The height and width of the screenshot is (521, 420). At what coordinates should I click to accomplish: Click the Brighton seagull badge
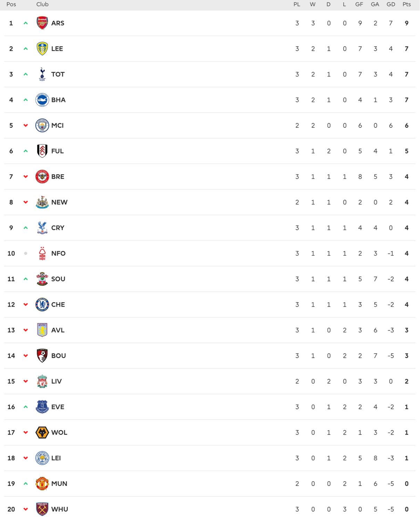point(42,100)
